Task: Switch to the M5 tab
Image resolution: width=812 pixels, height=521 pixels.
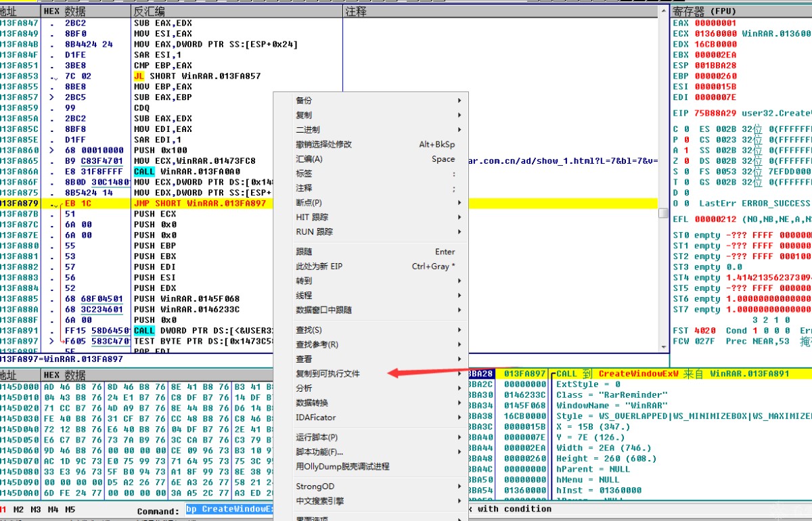Action: 70,510
